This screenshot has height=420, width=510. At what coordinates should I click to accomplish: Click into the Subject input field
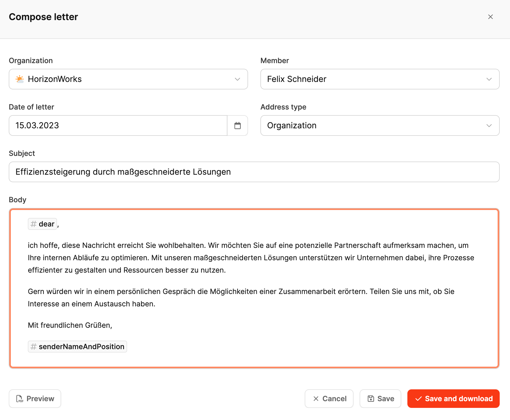(254, 172)
